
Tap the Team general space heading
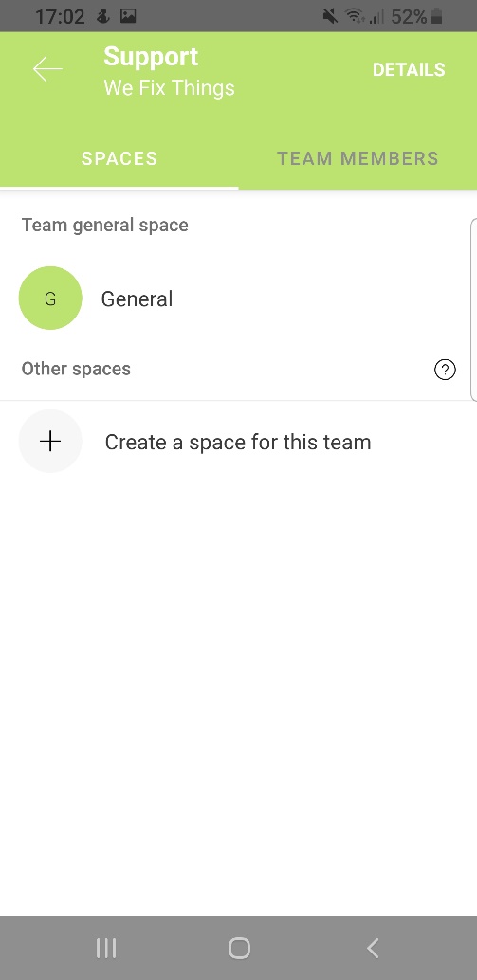[x=105, y=225]
